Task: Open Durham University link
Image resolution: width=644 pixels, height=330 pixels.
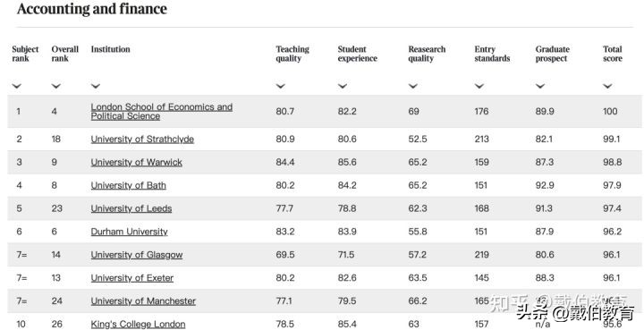Action: point(130,232)
